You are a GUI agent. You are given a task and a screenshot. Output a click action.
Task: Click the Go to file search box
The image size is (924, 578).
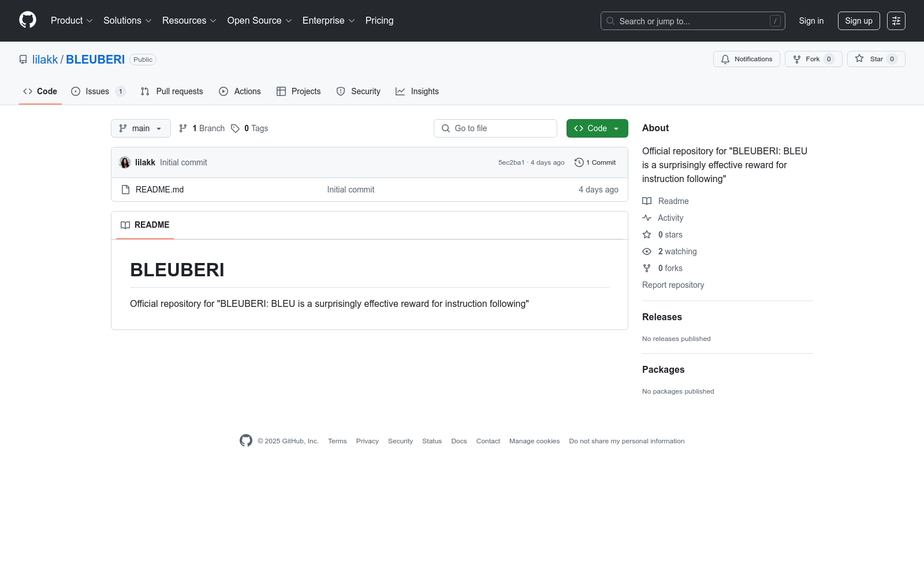click(x=495, y=128)
